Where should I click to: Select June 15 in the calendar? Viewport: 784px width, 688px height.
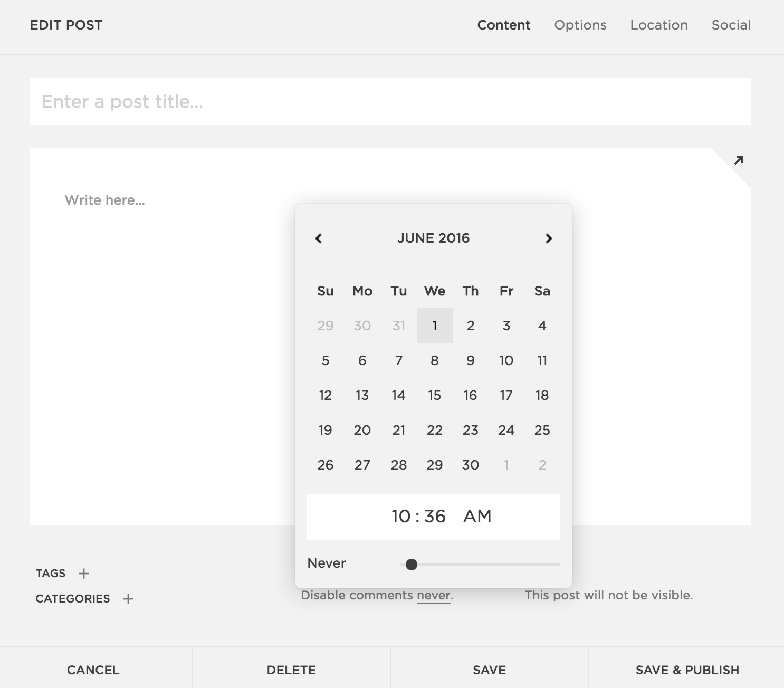[x=434, y=395]
